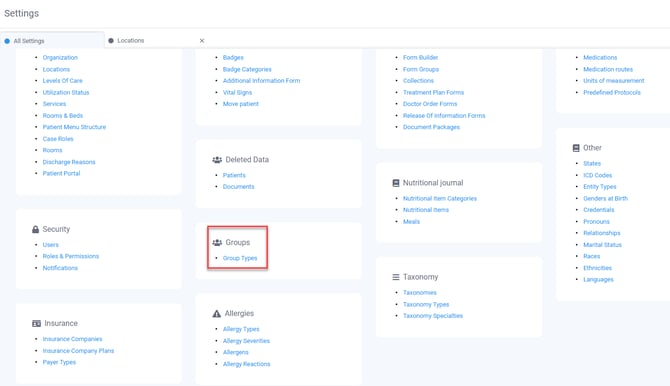Open Patient Portal link

[x=61, y=174]
